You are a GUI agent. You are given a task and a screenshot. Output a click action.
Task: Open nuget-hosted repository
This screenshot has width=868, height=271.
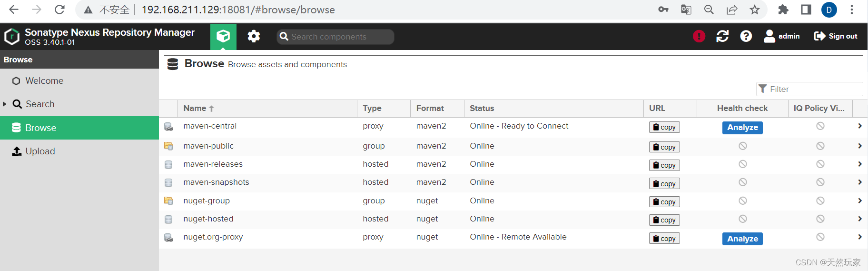(x=208, y=219)
